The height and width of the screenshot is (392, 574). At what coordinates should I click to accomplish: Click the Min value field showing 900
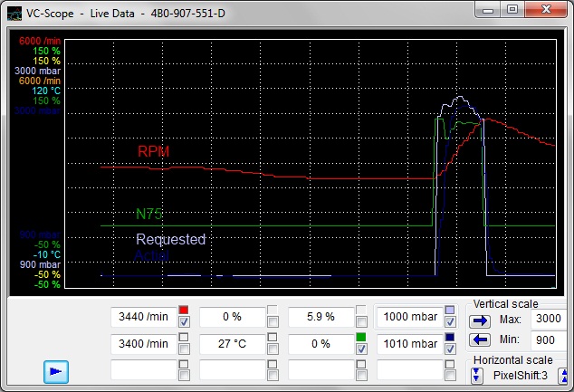tap(549, 339)
